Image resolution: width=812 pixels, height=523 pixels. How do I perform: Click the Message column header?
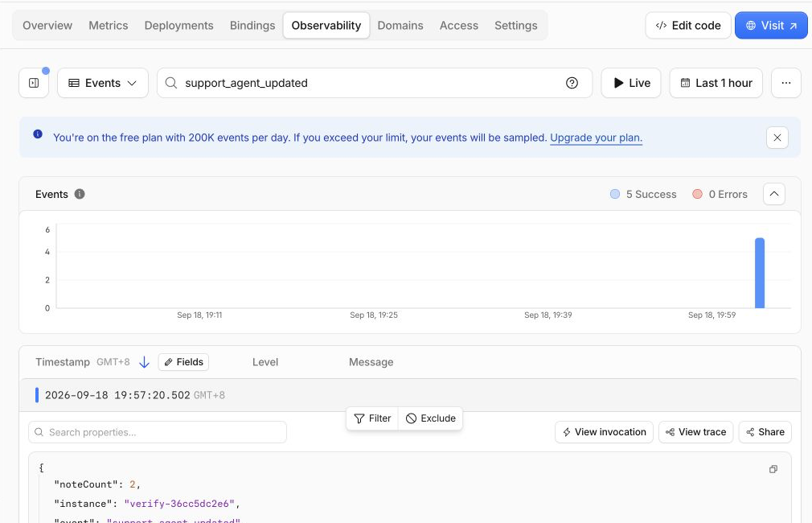pos(371,362)
